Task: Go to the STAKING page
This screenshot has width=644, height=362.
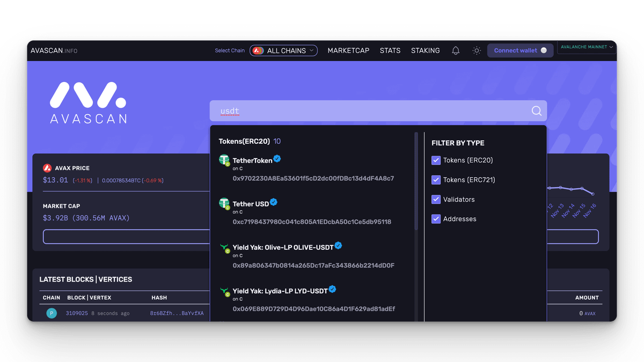Action: tap(425, 50)
